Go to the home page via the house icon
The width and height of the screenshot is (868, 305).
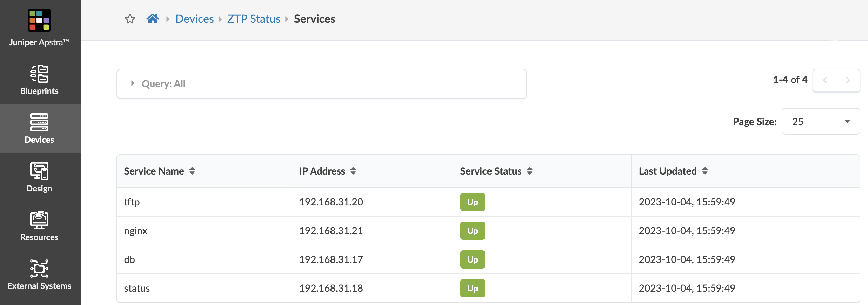153,19
